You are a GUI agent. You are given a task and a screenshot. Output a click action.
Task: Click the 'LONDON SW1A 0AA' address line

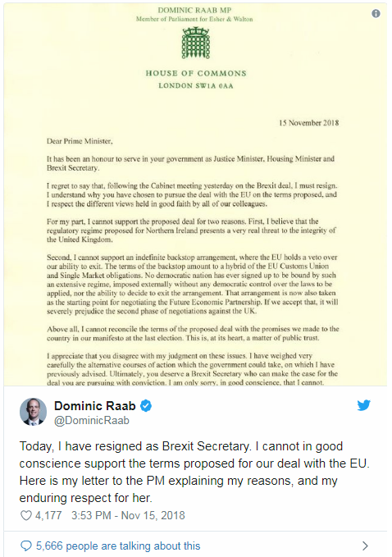196,85
